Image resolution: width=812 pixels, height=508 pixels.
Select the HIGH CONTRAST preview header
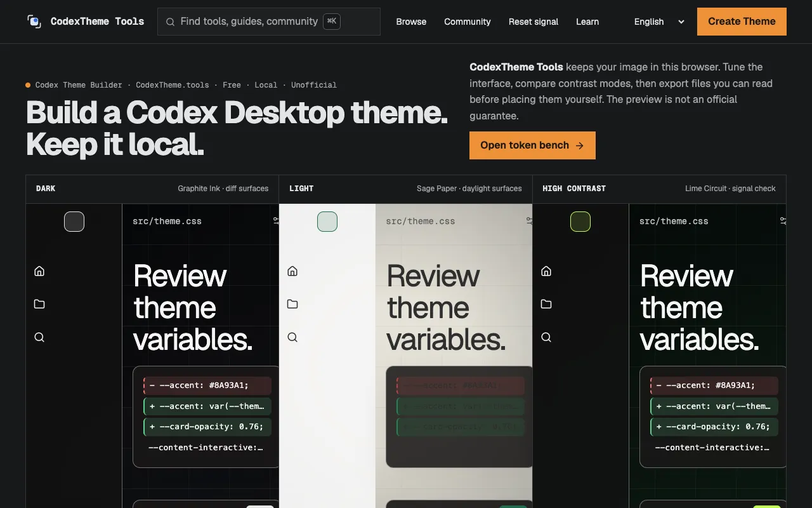[x=659, y=189]
